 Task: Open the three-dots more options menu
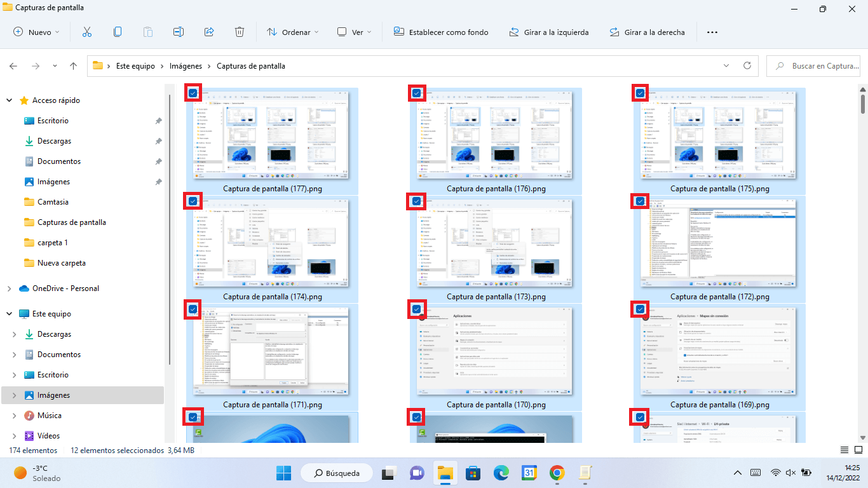[x=712, y=32]
